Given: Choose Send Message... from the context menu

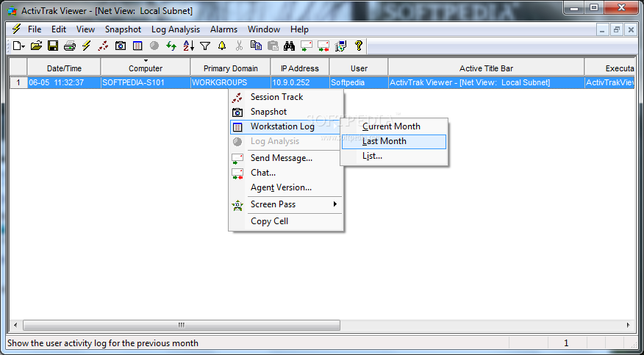Looking at the screenshot, I should click(x=286, y=158).
